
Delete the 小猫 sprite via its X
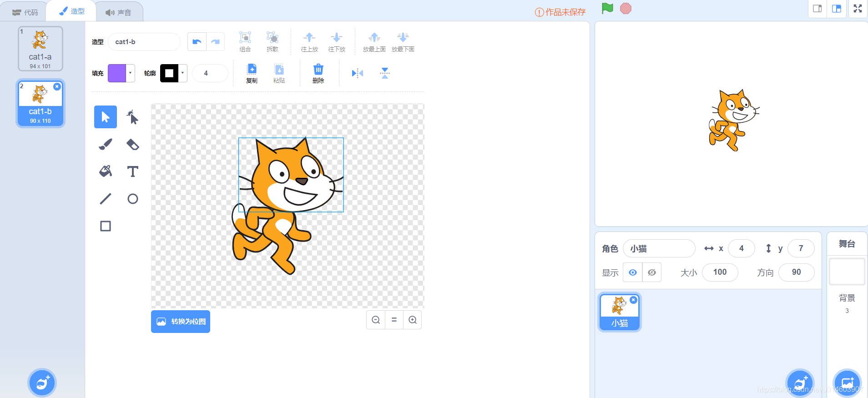point(633,300)
